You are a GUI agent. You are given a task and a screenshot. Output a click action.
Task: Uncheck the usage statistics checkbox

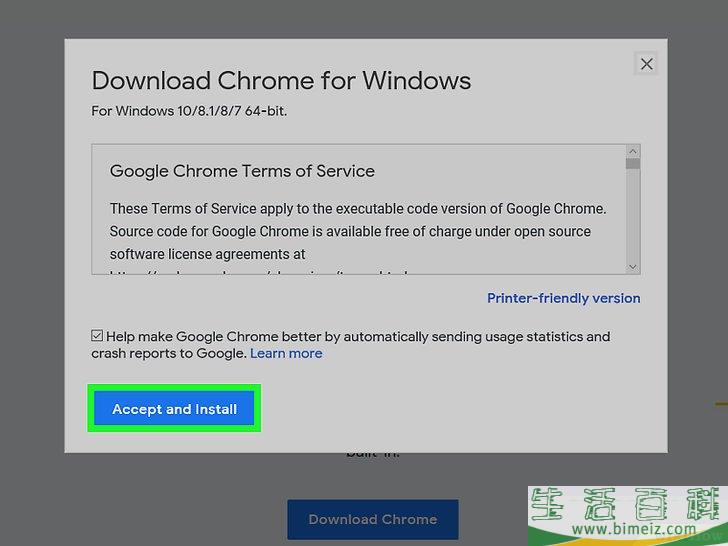click(97, 335)
